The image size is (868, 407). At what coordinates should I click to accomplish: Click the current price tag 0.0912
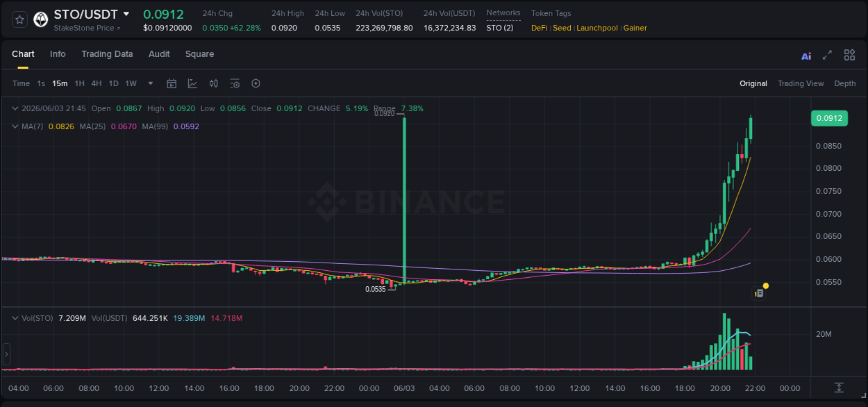(829, 118)
